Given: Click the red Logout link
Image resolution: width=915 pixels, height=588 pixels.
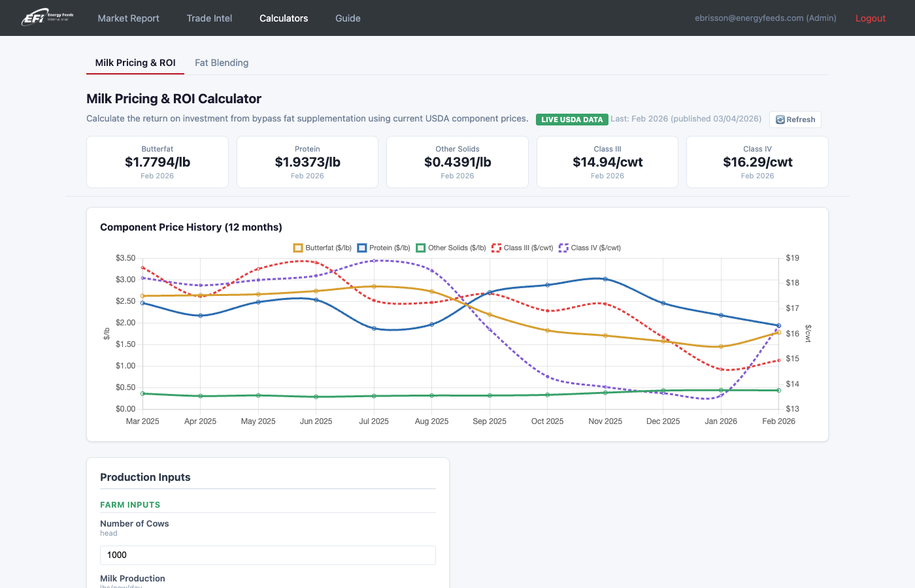Looking at the screenshot, I should point(871,18).
